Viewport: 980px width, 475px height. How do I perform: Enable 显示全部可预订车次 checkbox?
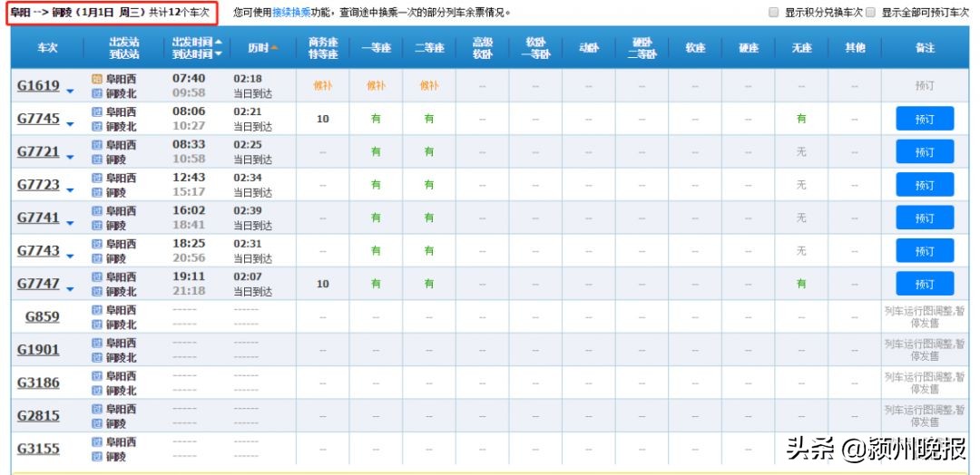click(x=870, y=12)
